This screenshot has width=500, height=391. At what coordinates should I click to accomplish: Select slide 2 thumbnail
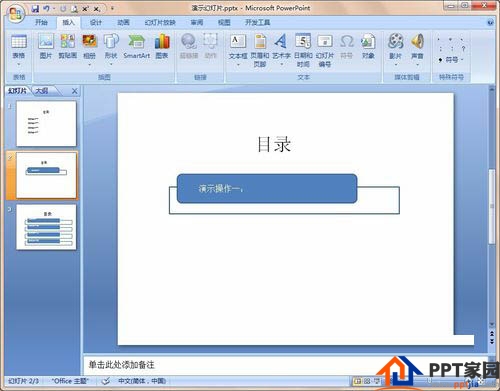coord(46,175)
